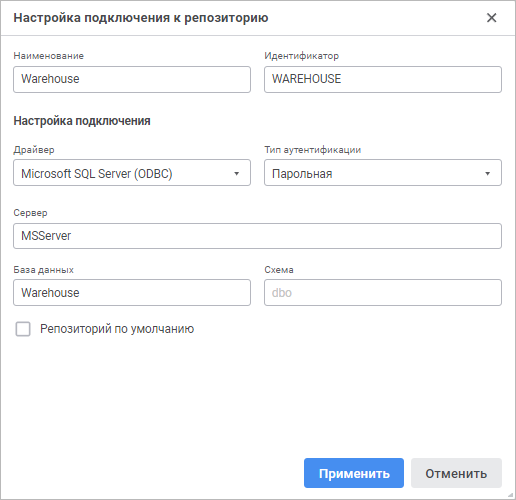Cancel changes with the Отменить button
This screenshot has width=516, height=500.
tap(456, 473)
